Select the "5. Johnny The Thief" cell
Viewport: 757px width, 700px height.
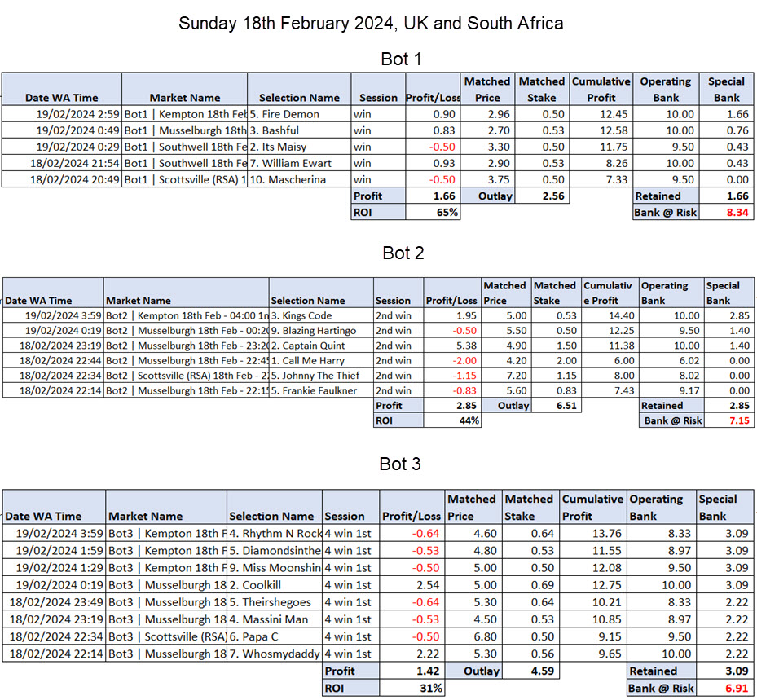tap(321, 376)
